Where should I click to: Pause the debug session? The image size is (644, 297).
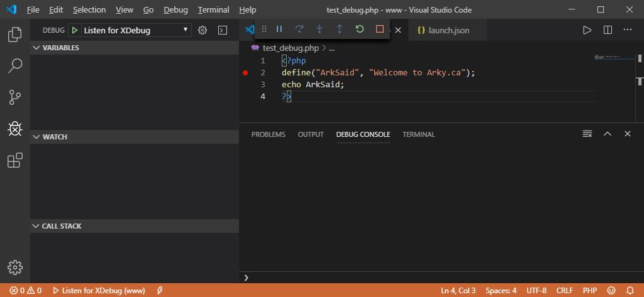point(279,29)
